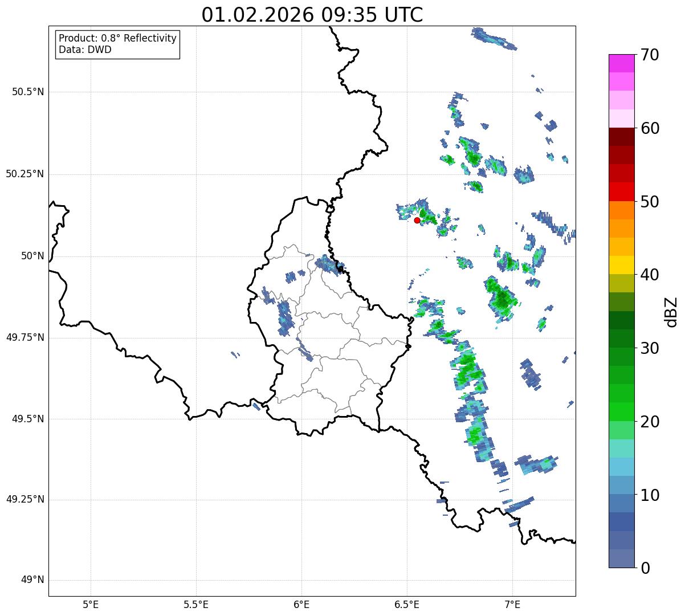685x616 pixels.
Task: Click the '6°E' longitude label
Action: (x=301, y=604)
